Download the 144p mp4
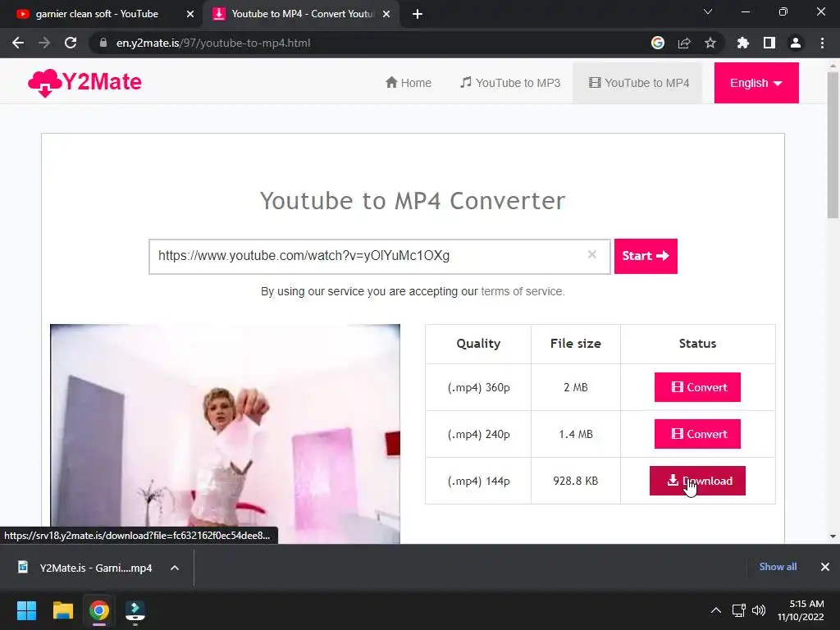Image resolution: width=840 pixels, height=630 pixels. [x=697, y=481]
